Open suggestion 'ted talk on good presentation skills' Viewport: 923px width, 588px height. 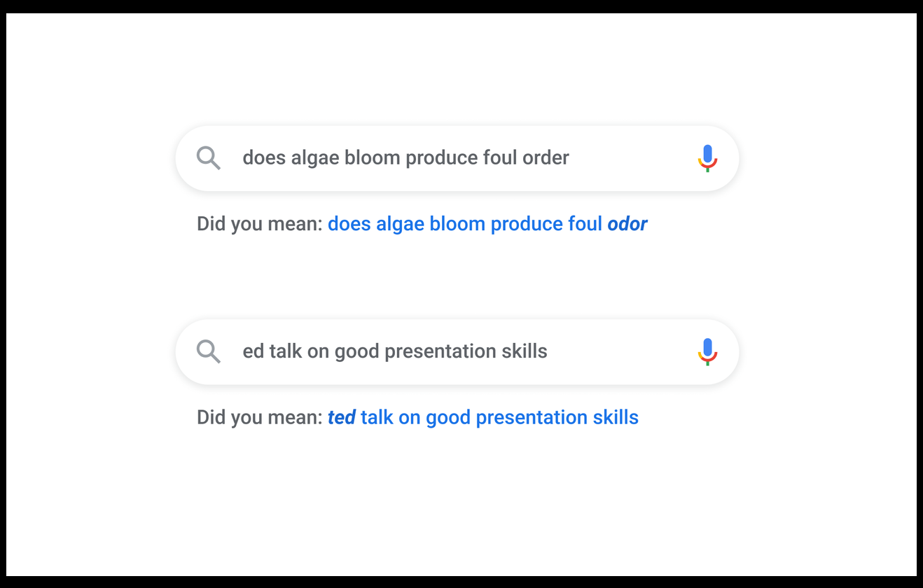[x=483, y=417]
